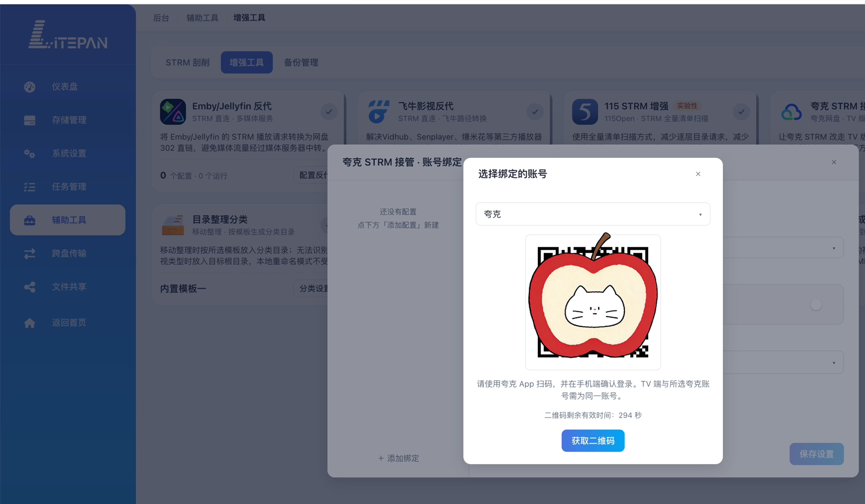Close the 选择绑定的账号 dialog

[x=698, y=174]
